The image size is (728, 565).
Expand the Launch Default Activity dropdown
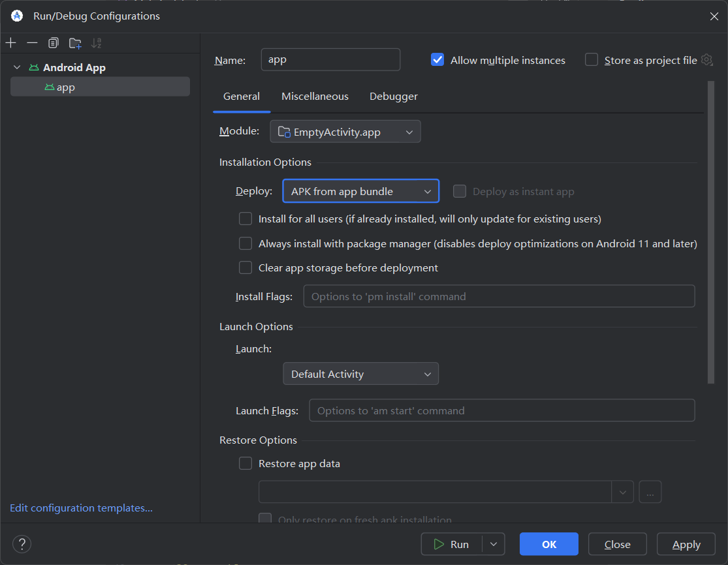pyautogui.click(x=360, y=374)
